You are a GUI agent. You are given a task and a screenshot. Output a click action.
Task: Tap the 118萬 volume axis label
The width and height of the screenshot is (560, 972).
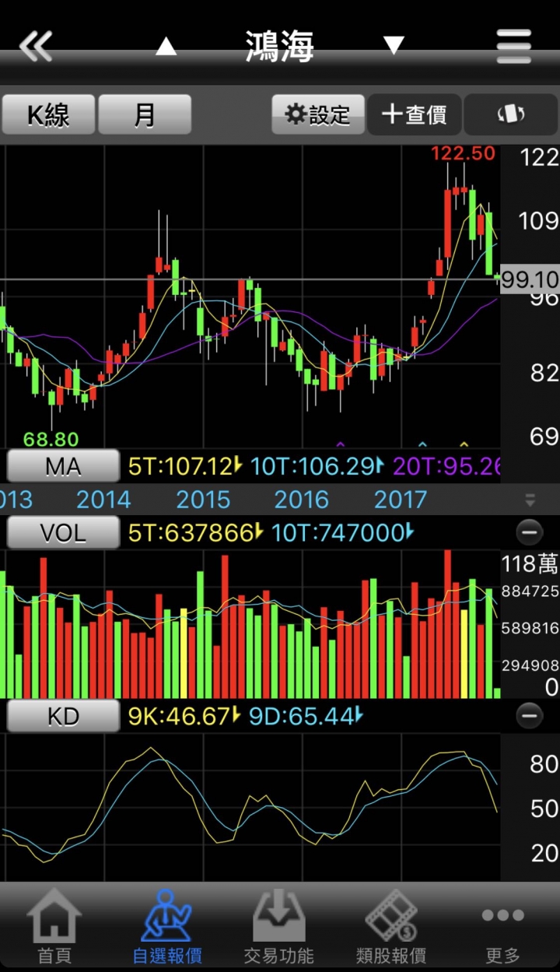click(x=530, y=564)
